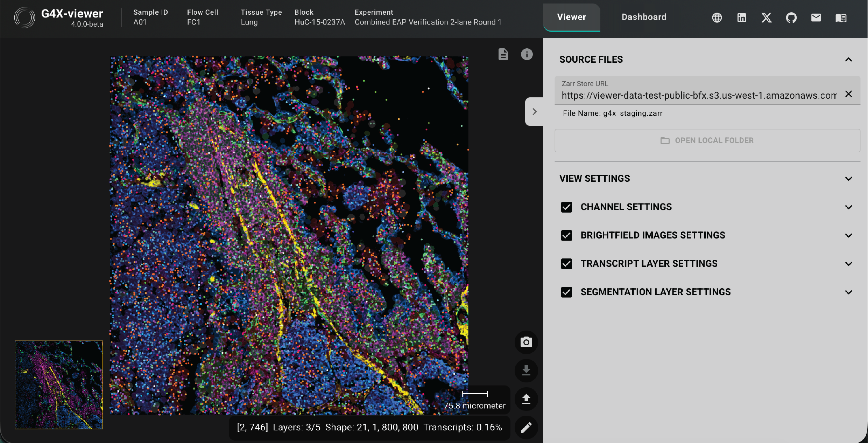Screen dimensions: 868x443
Task: Click the upload arrow icon
Action: pos(526,399)
